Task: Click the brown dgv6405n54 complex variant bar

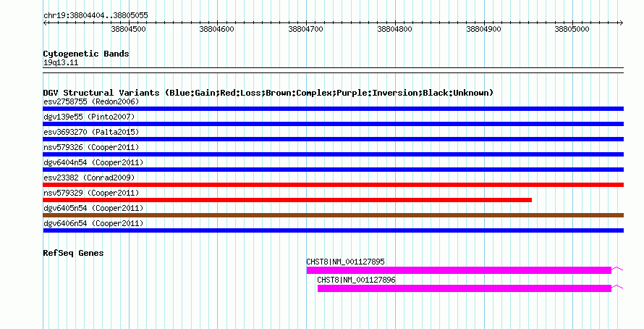Action: (333, 215)
